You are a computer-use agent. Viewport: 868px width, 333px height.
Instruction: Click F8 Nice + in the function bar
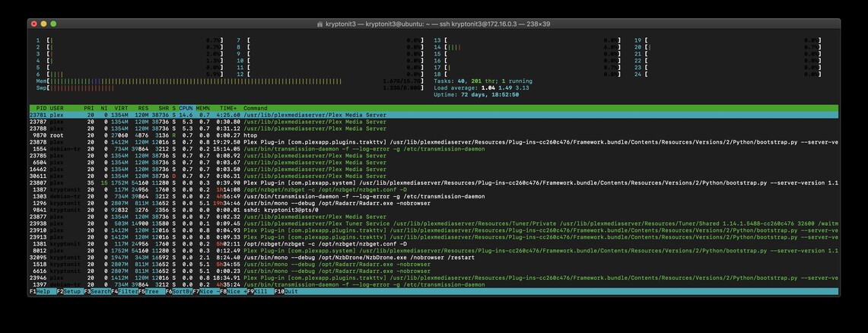[233, 291]
